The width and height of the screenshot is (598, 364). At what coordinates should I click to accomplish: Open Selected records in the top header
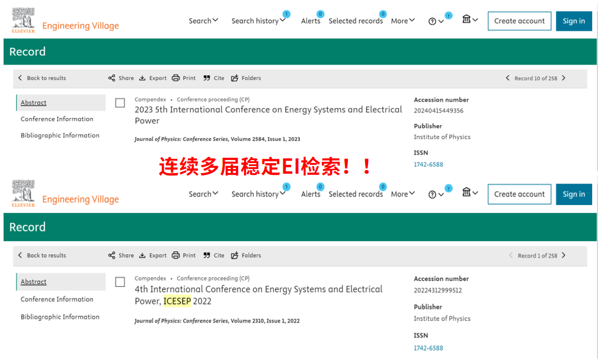pos(356,21)
